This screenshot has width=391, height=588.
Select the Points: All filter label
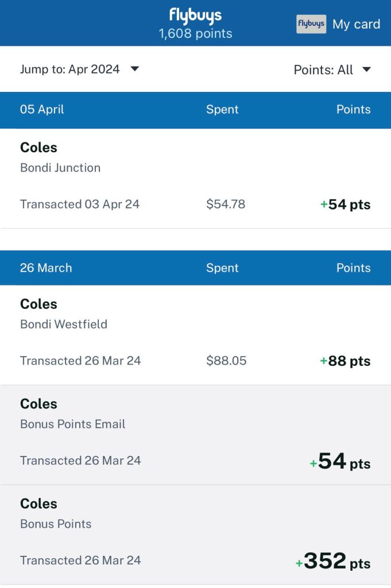point(323,69)
